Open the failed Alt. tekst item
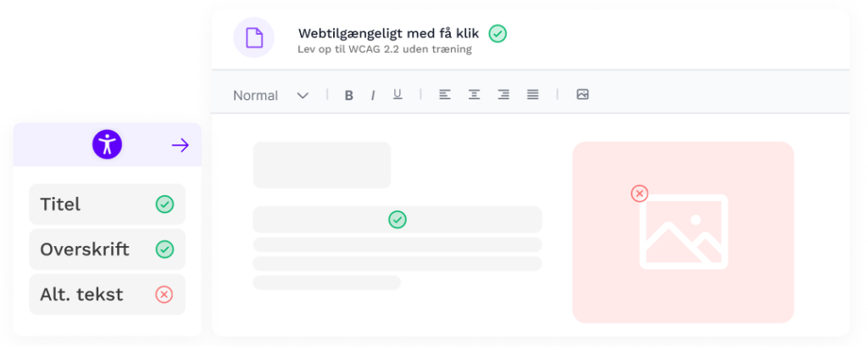Viewport: 868px width, 347px height. [108, 294]
